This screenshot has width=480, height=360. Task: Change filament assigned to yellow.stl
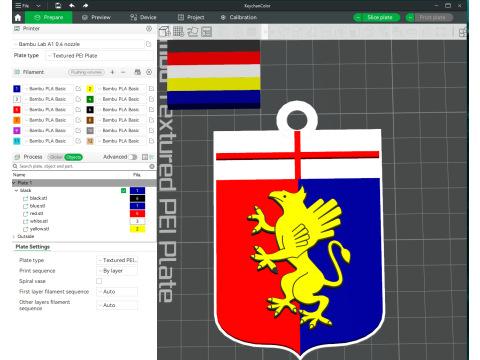(x=137, y=229)
